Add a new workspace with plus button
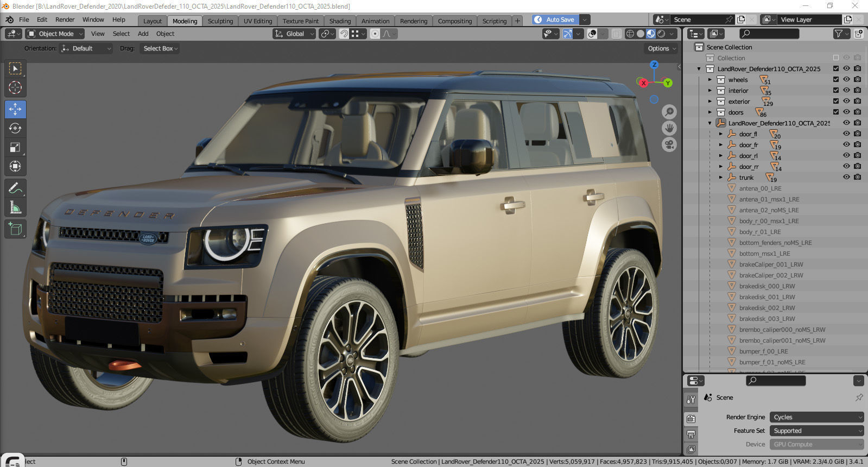The width and height of the screenshot is (868, 467). (x=517, y=21)
